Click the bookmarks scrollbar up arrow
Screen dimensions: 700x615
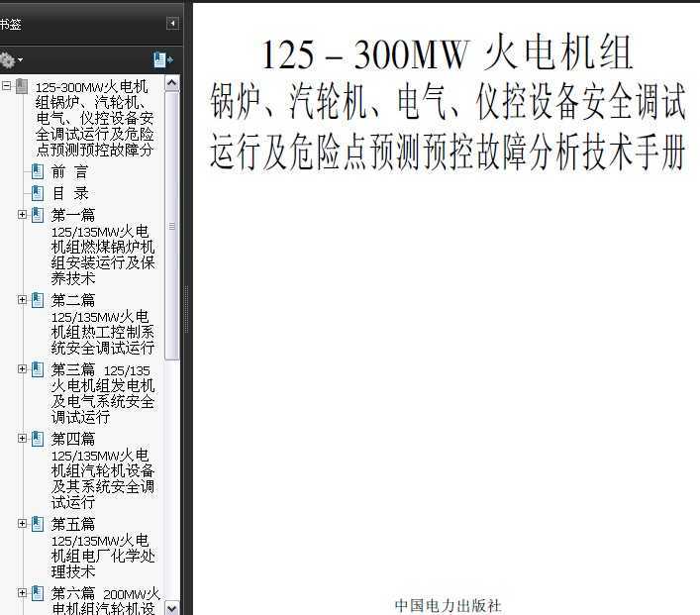click(172, 83)
